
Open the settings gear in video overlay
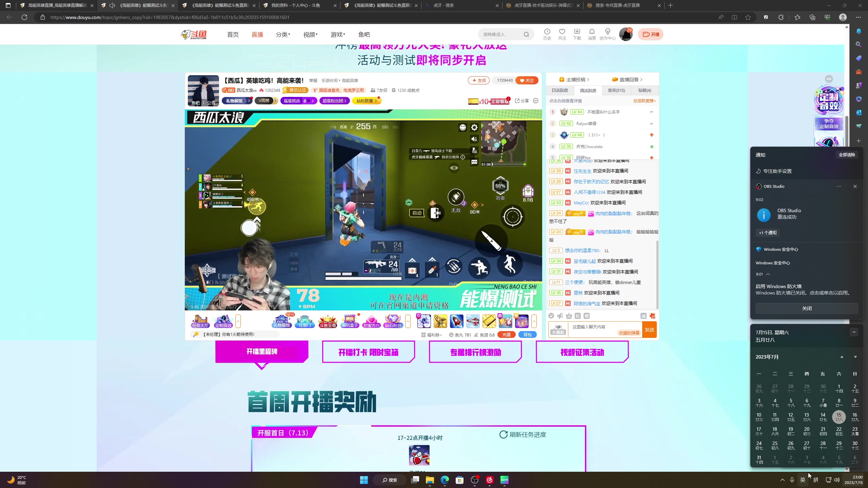click(474, 127)
